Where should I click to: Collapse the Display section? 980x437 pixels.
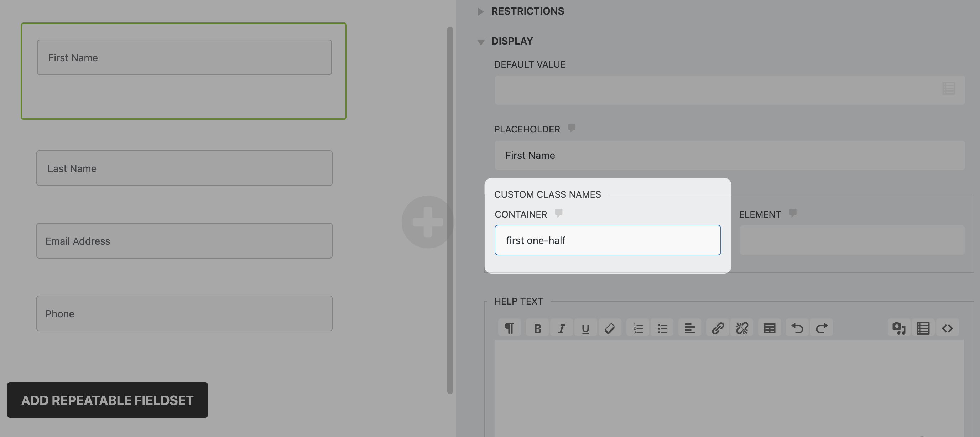pyautogui.click(x=512, y=41)
